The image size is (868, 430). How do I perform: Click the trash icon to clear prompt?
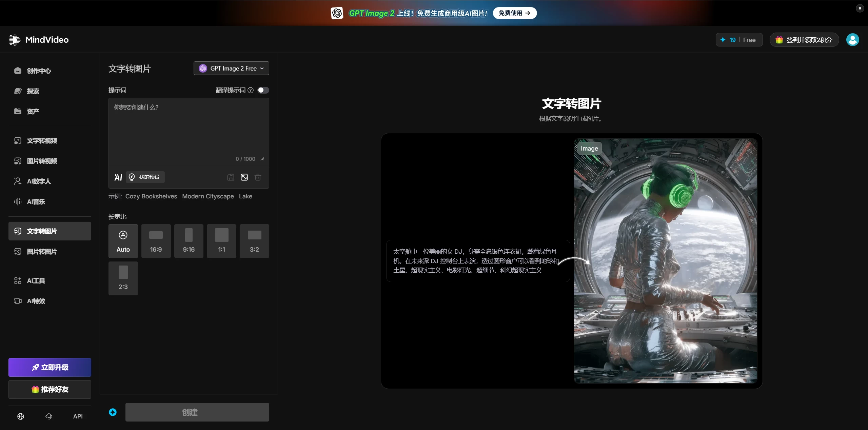(x=258, y=177)
